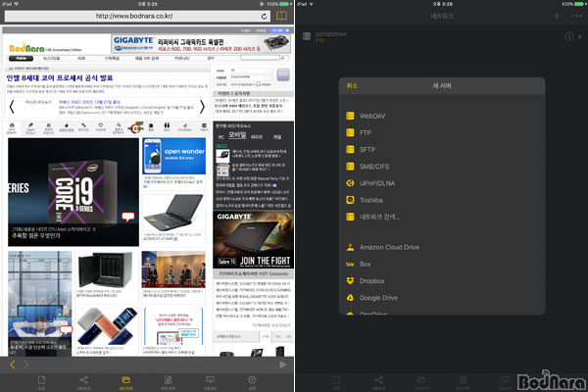Go forward with the gray arrow
This screenshot has height=392, width=588.
(x=25, y=365)
